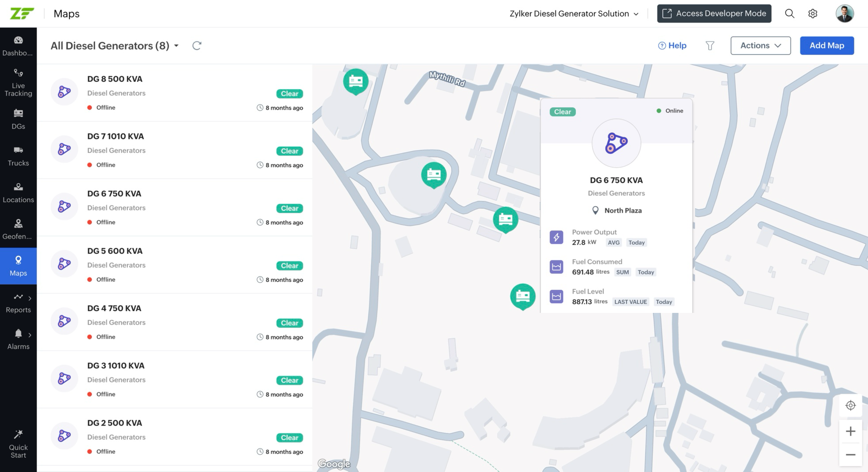Click Fuel Consumed chart icon
This screenshot has width=868, height=472.
556,267
